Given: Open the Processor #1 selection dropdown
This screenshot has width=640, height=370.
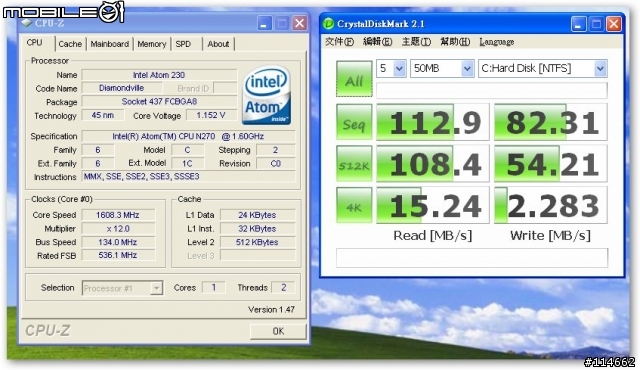Looking at the screenshot, I should pos(122,288).
